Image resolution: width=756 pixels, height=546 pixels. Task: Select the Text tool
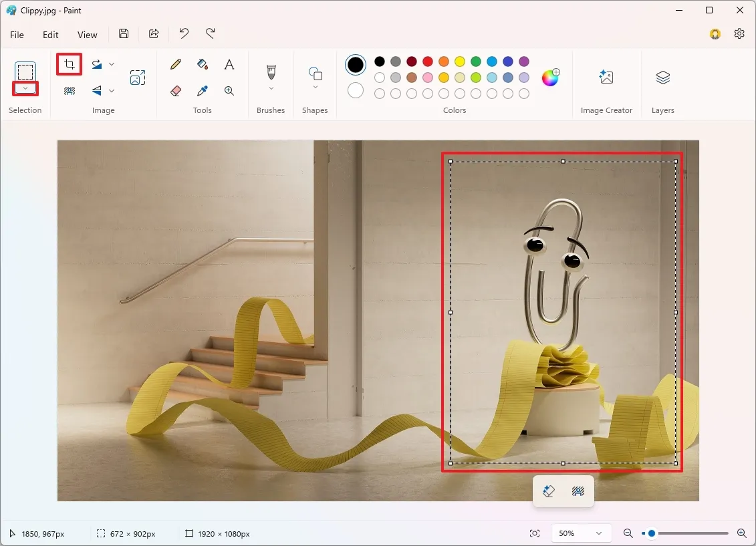coord(229,64)
